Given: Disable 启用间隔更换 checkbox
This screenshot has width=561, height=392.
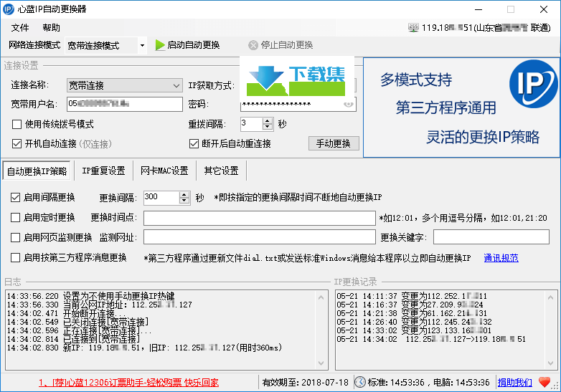Looking at the screenshot, I should [x=15, y=197].
